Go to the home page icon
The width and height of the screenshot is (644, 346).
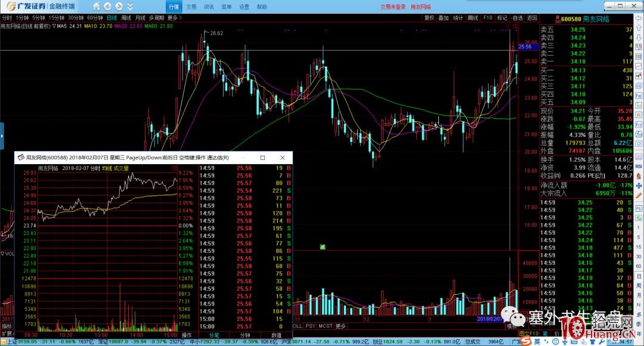96,6
